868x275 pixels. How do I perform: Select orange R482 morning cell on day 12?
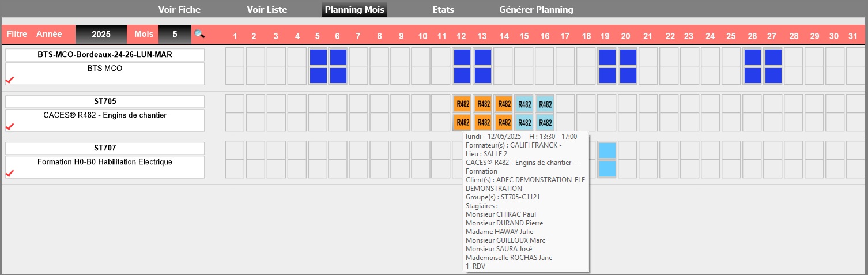coord(462,104)
